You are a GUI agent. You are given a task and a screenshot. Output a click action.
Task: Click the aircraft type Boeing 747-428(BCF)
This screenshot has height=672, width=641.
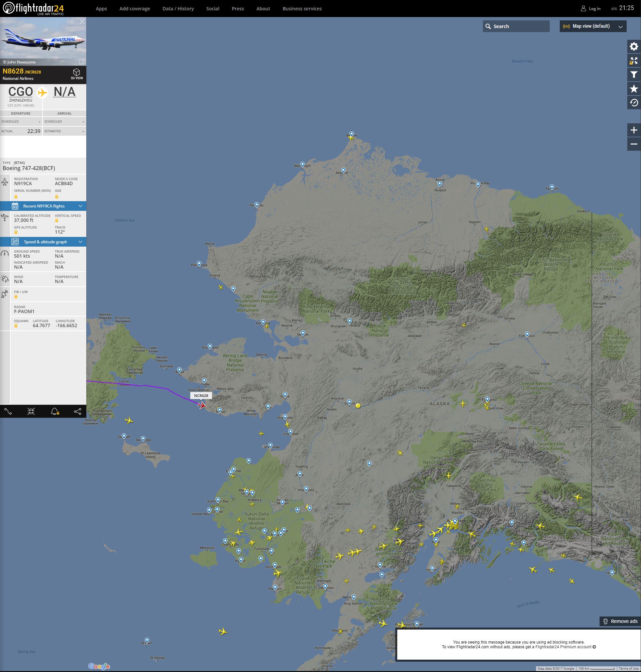(x=29, y=168)
